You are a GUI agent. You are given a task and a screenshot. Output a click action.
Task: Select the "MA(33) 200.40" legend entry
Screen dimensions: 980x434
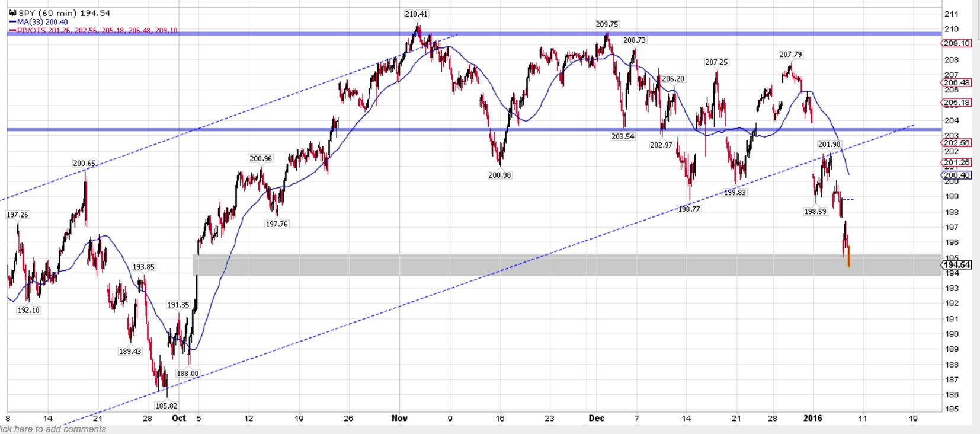(42, 22)
